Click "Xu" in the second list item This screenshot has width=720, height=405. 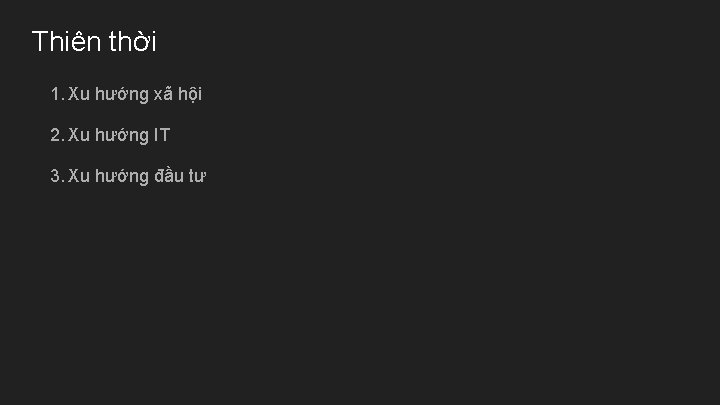79,135
